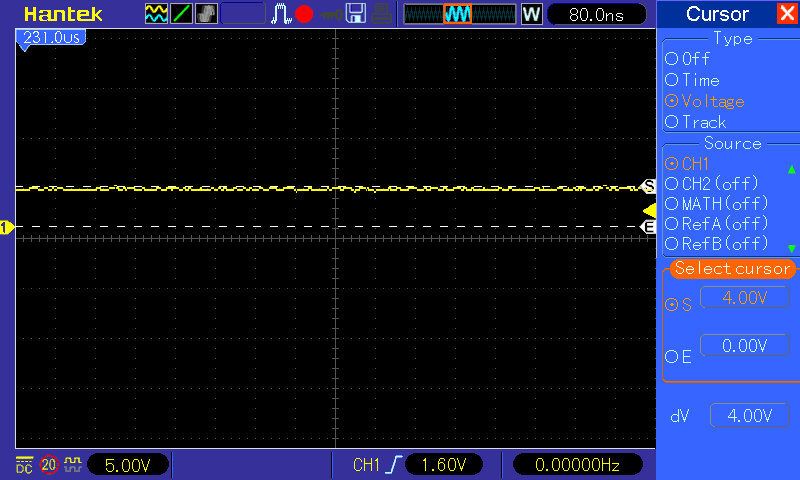
Task: Click the E cursor 0.00V value field
Action: [x=745, y=346]
